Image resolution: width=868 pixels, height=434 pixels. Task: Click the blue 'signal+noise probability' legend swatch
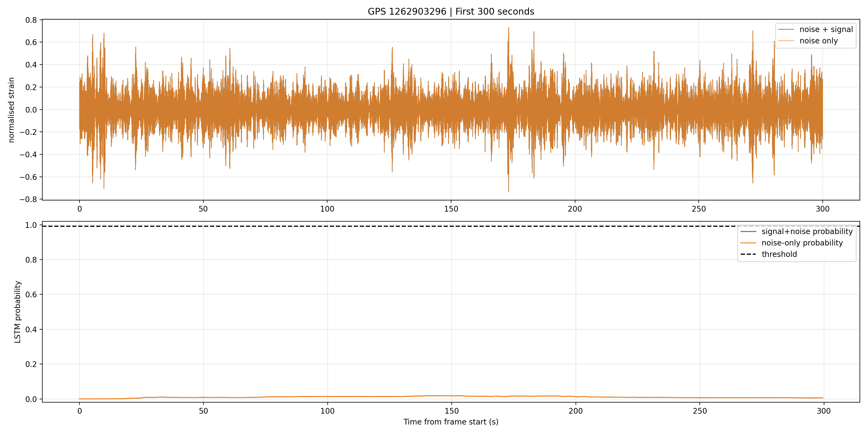748,231
